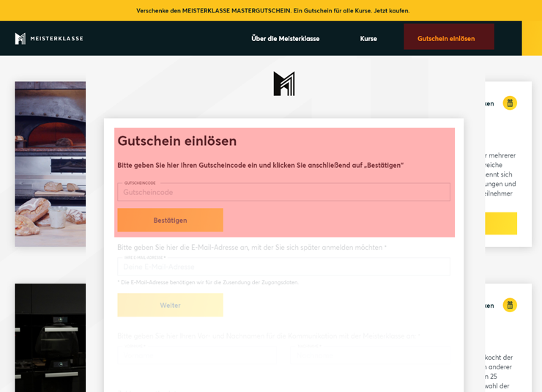Open the Kurse menu item
Image resolution: width=542 pixels, height=392 pixels.
point(368,38)
